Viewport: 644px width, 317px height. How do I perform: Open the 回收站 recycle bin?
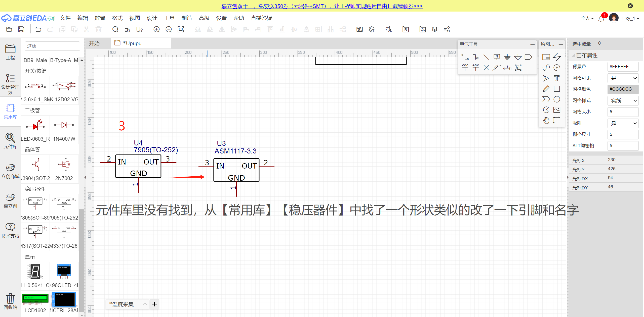(x=10, y=301)
